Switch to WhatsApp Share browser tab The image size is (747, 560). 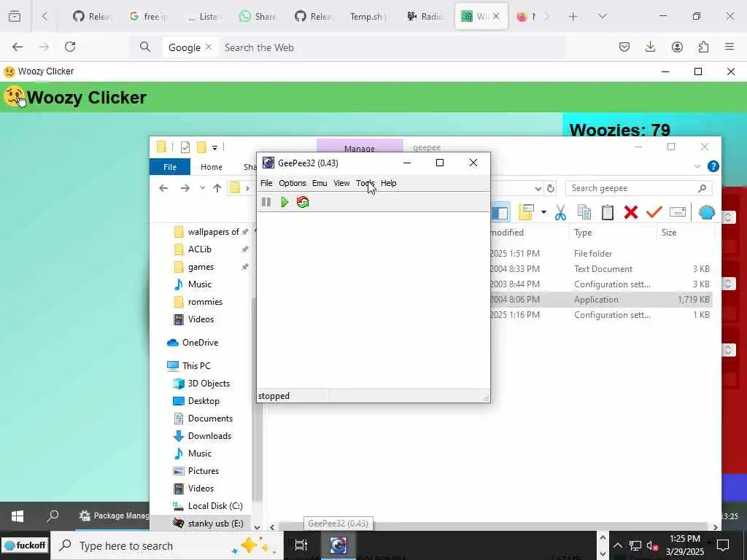click(258, 17)
